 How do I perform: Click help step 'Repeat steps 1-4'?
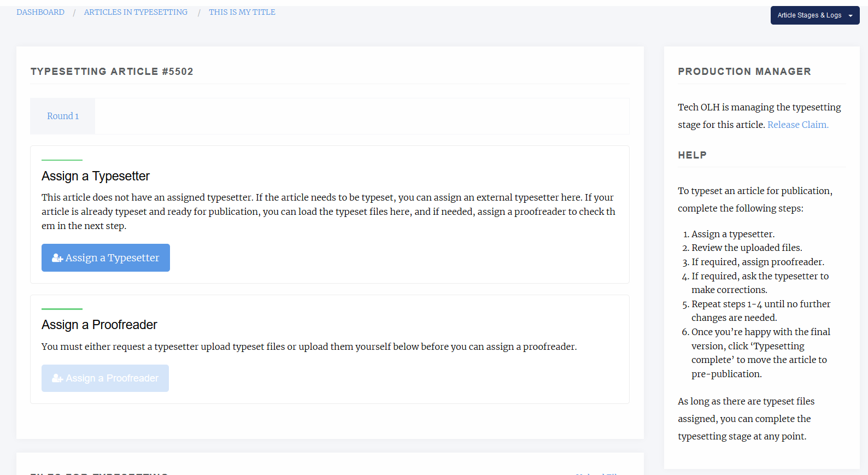click(x=760, y=304)
